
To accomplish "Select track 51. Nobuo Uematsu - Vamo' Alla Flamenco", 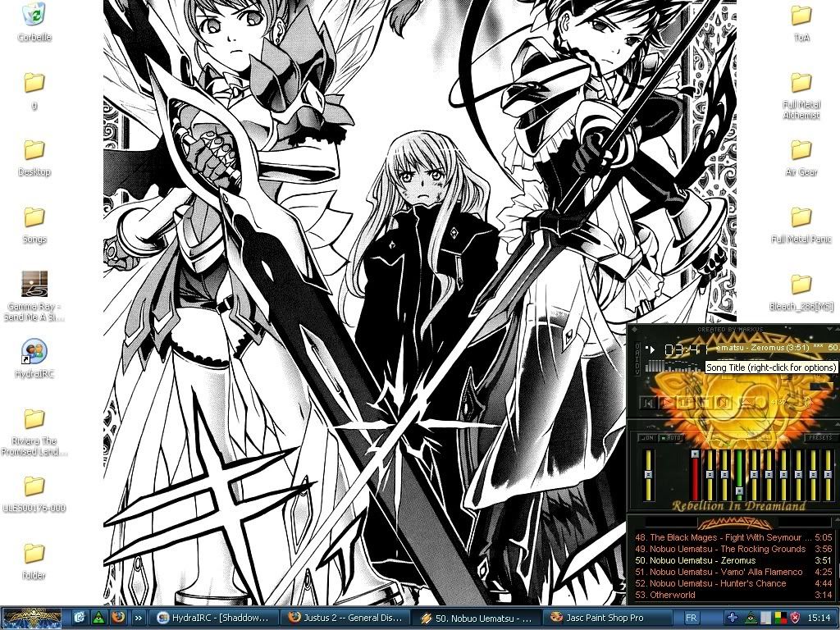I will (733, 572).
